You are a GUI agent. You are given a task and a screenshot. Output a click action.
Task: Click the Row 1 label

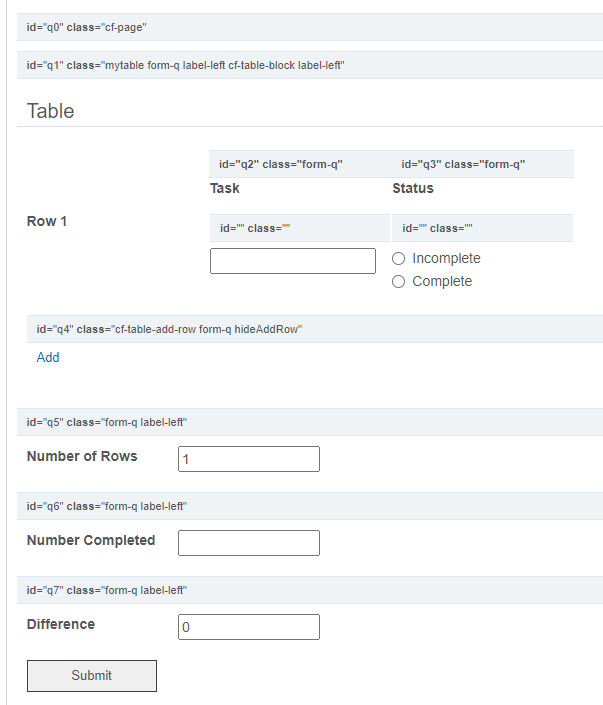(47, 221)
